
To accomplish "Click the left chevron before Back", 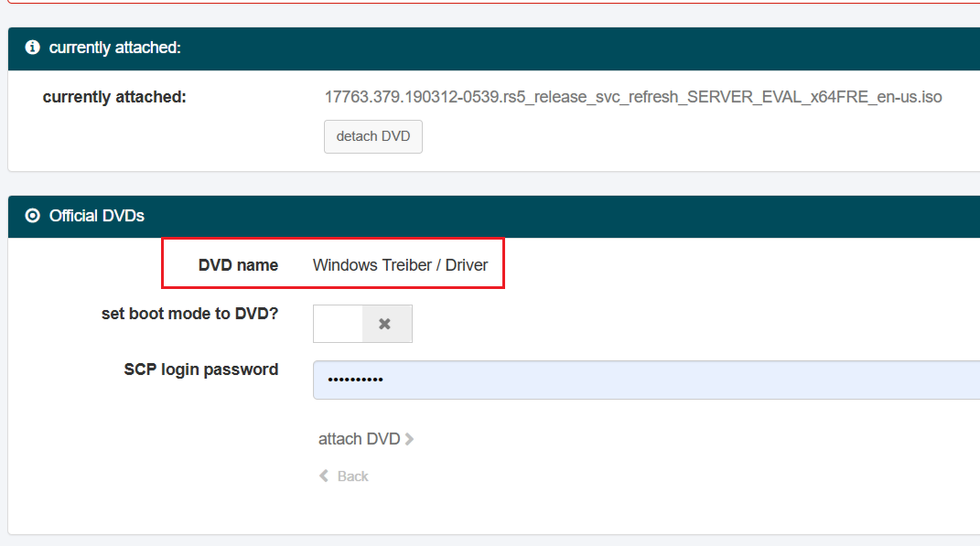I will [x=324, y=476].
